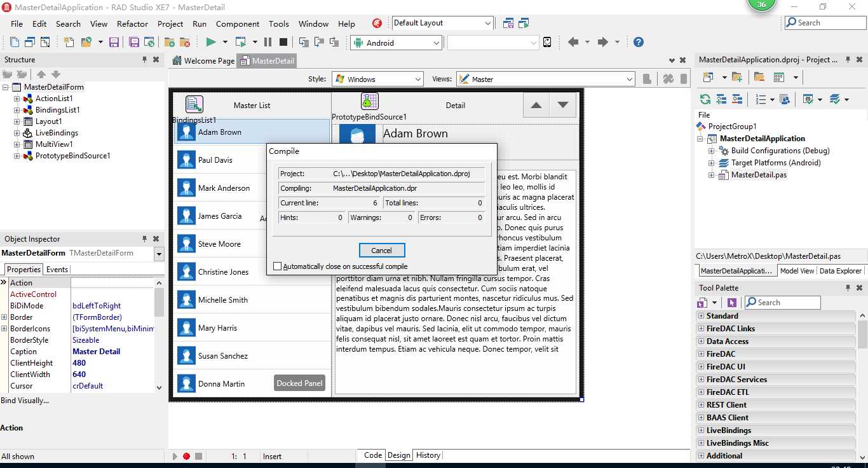
Task: Click Add File to Project icon
Action: click(169, 42)
